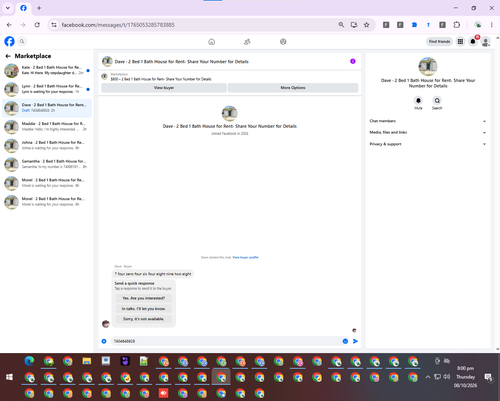The width and height of the screenshot is (500, 401).
Task: Open the Chrome extensions puzzle icon
Action: pyautogui.click(x=457, y=25)
